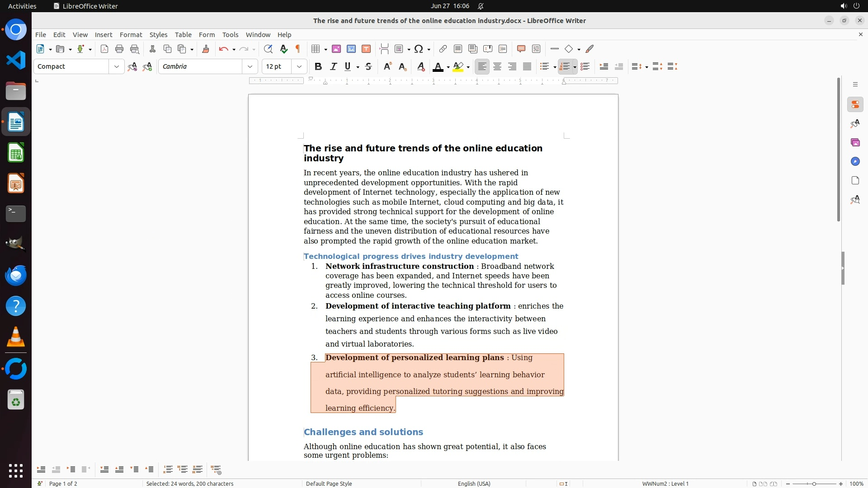Open the sidebar Gallery panel

(855, 143)
